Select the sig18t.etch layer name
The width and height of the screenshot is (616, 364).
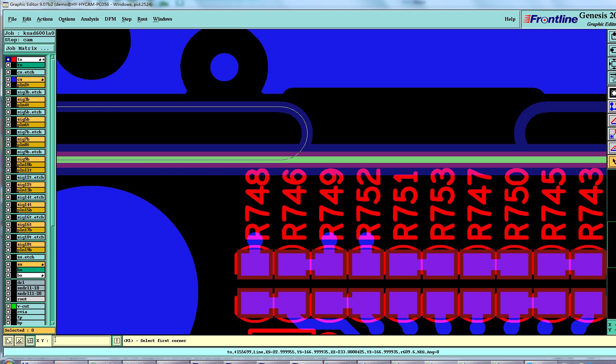click(31, 237)
